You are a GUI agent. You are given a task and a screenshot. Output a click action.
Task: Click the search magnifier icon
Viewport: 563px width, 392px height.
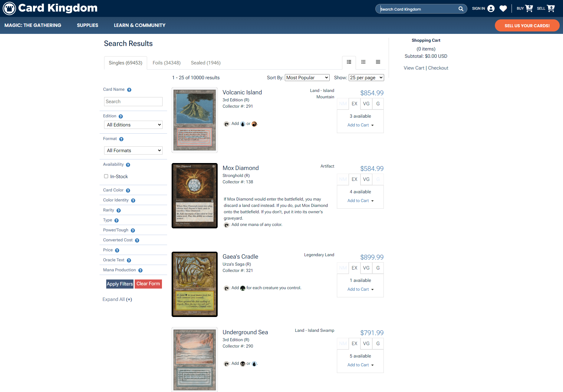pos(461,9)
